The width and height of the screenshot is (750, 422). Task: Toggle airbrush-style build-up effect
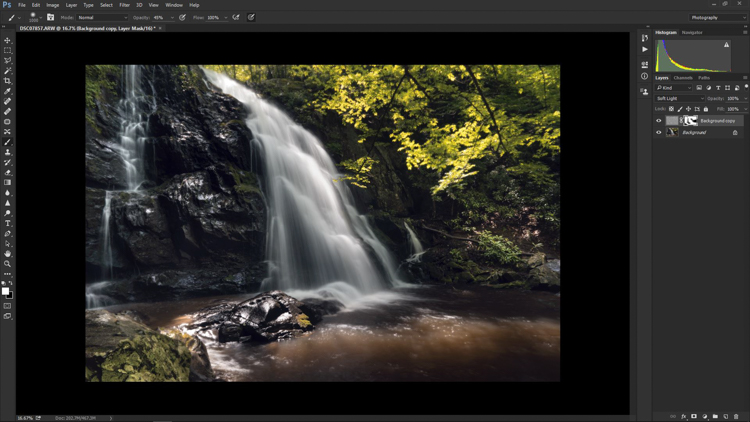click(236, 17)
